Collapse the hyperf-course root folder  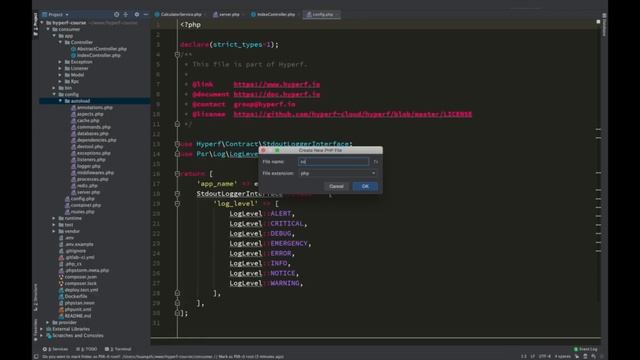point(42,23)
